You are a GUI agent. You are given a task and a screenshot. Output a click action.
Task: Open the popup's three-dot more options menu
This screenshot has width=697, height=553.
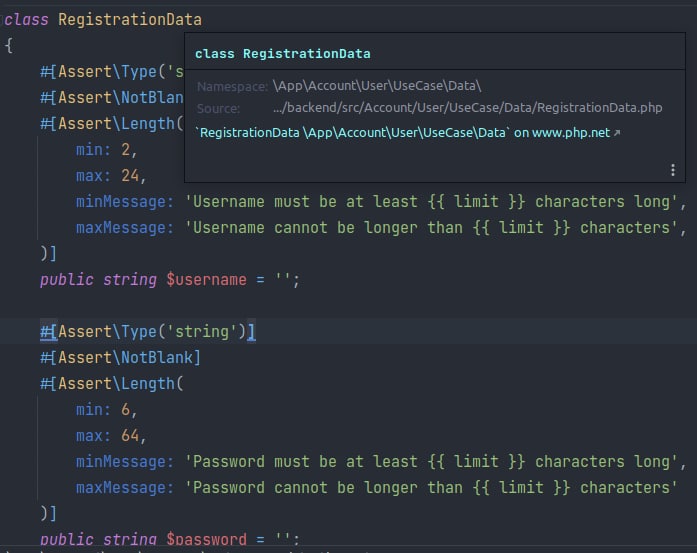click(x=673, y=170)
